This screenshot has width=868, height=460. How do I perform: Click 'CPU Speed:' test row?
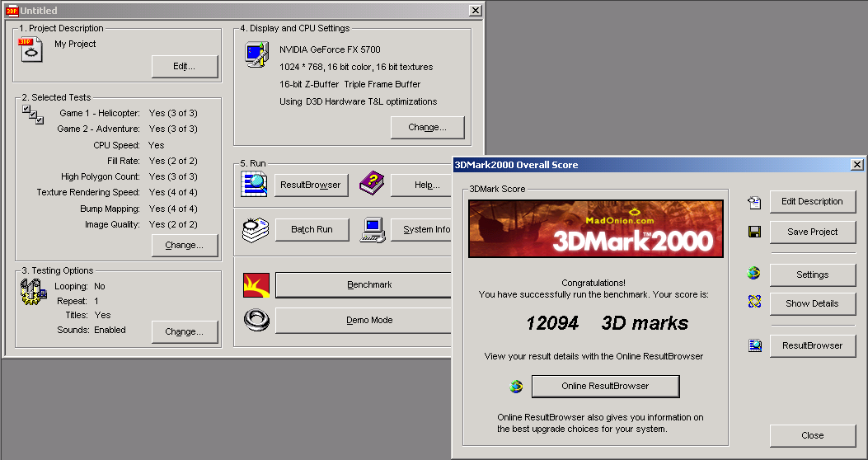click(129, 145)
